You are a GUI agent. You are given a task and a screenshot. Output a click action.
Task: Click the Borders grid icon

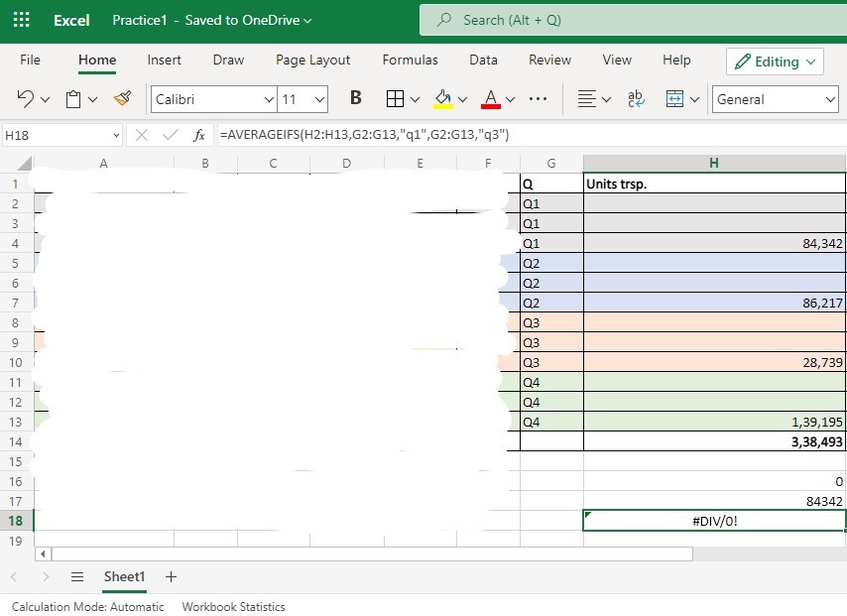click(x=395, y=99)
